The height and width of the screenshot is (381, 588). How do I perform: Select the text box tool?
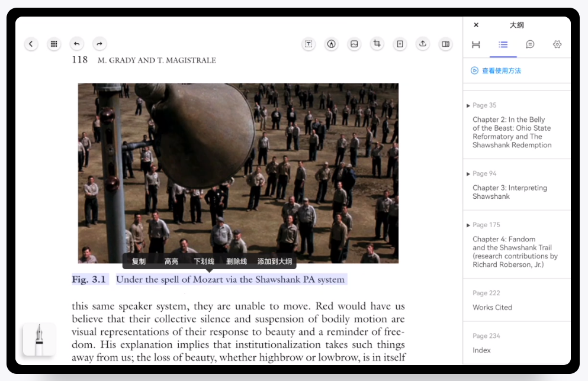click(x=309, y=44)
